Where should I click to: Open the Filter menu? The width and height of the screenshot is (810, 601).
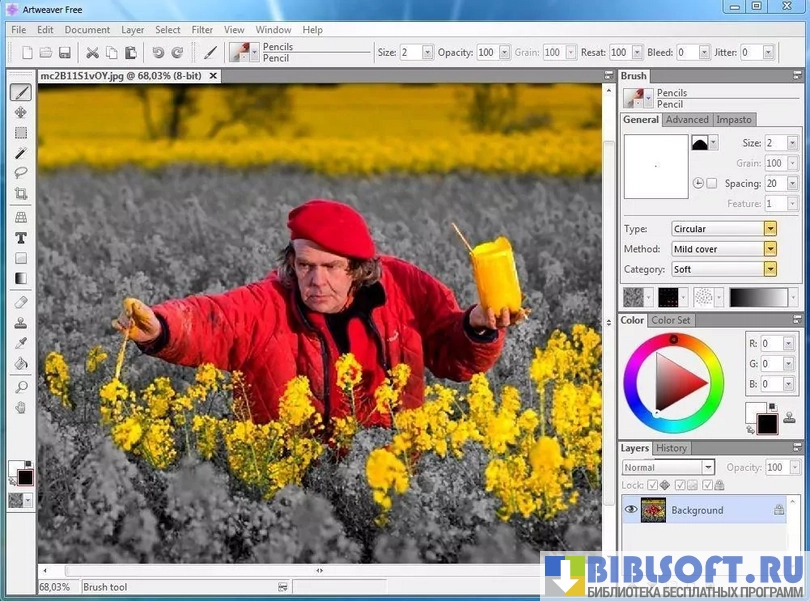(202, 30)
